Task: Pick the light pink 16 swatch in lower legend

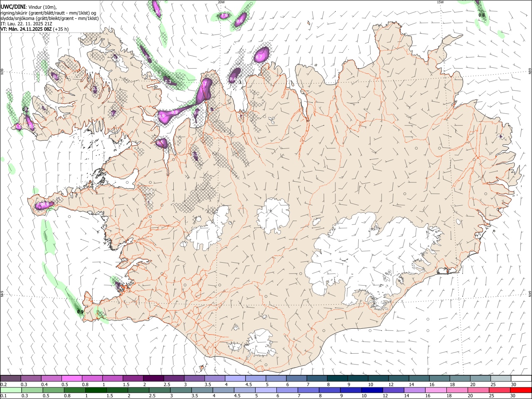Action: pyautogui.click(x=436, y=390)
